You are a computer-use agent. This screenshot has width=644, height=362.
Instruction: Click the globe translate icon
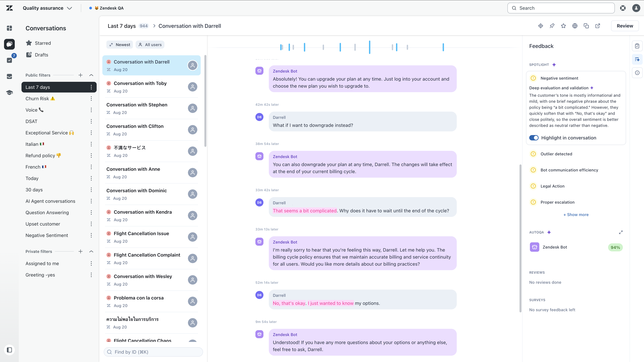coord(575,26)
